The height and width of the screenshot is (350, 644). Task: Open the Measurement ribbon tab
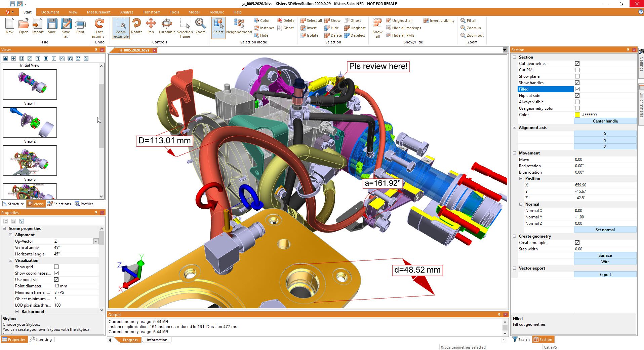click(x=98, y=12)
